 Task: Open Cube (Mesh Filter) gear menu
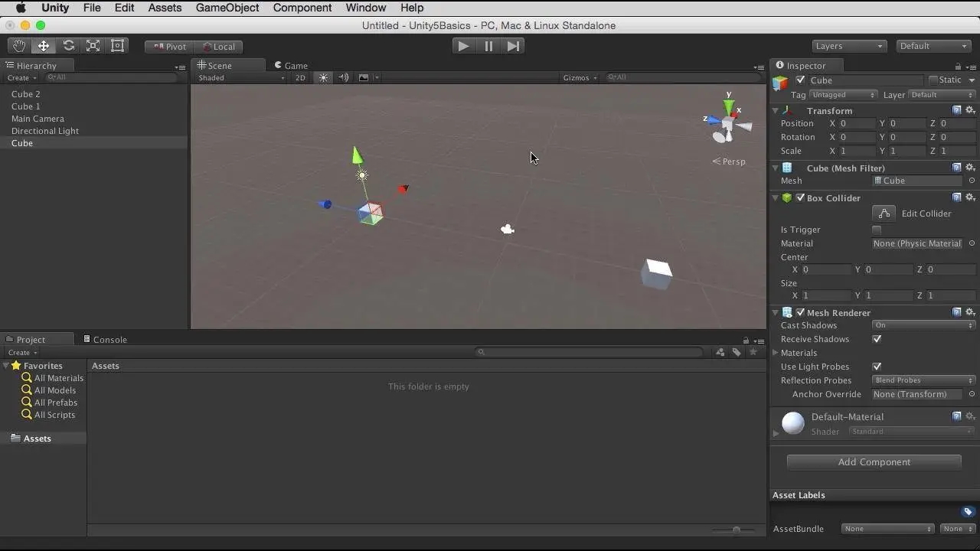coord(970,168)
